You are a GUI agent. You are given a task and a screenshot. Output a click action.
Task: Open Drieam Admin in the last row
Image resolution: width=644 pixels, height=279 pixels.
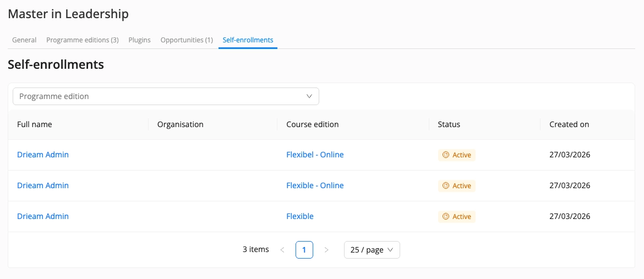pyautogui.click(x=43, y=217)
